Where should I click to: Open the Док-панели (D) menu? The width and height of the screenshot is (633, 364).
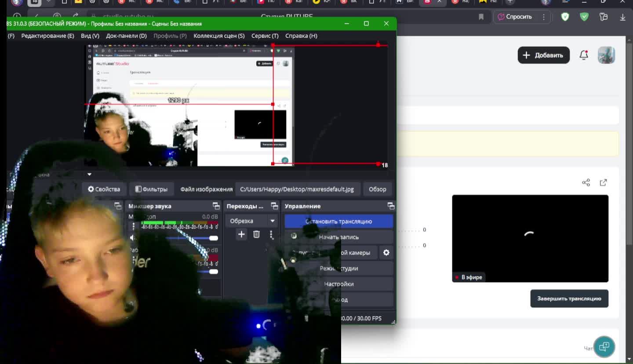point(126,36)
